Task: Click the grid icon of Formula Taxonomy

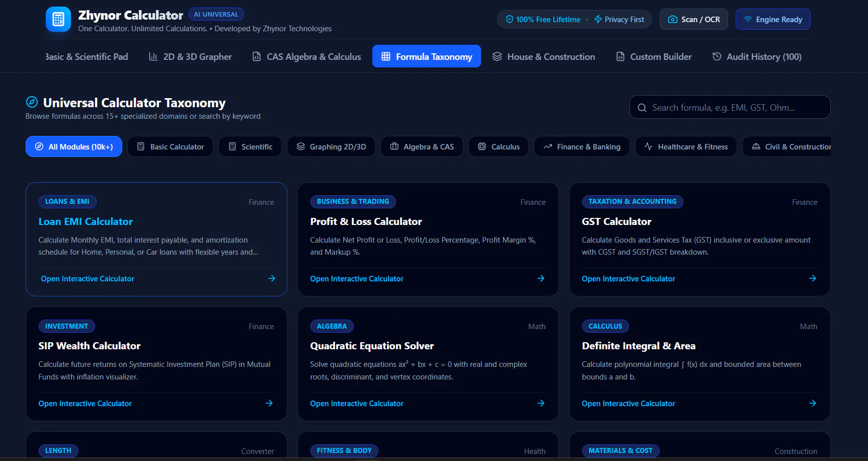Action: 386,56
